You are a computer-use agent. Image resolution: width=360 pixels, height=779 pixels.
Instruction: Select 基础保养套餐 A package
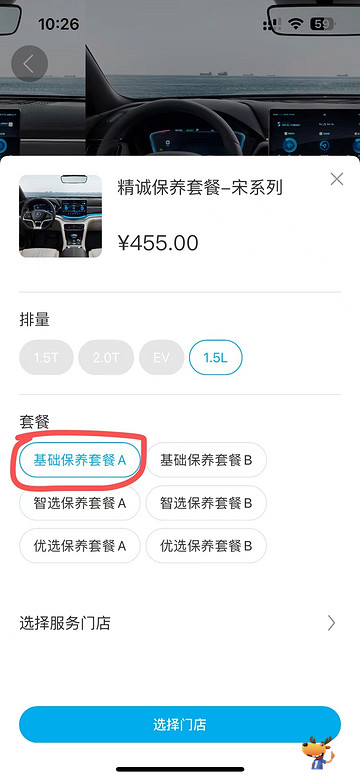[80, 460]
